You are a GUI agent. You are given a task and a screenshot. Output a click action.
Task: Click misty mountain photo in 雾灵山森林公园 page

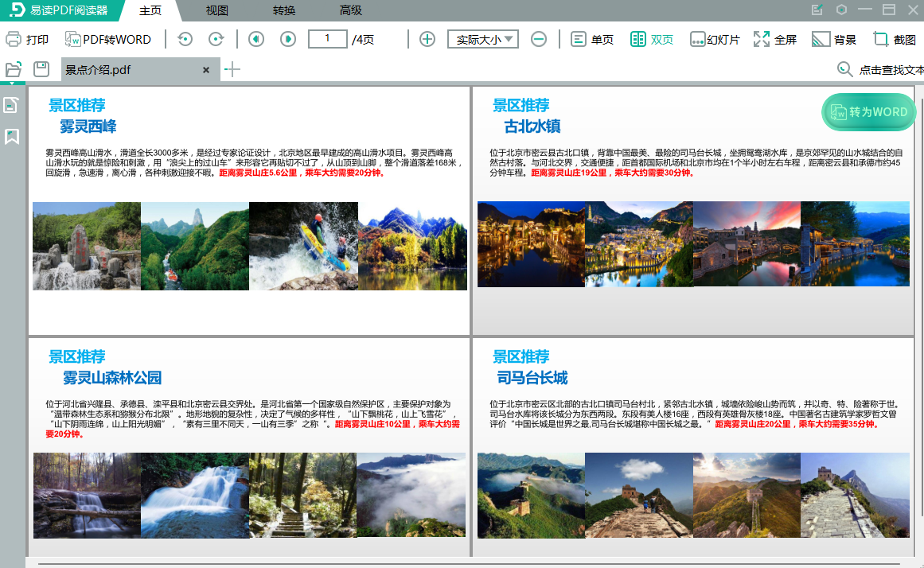411,495
